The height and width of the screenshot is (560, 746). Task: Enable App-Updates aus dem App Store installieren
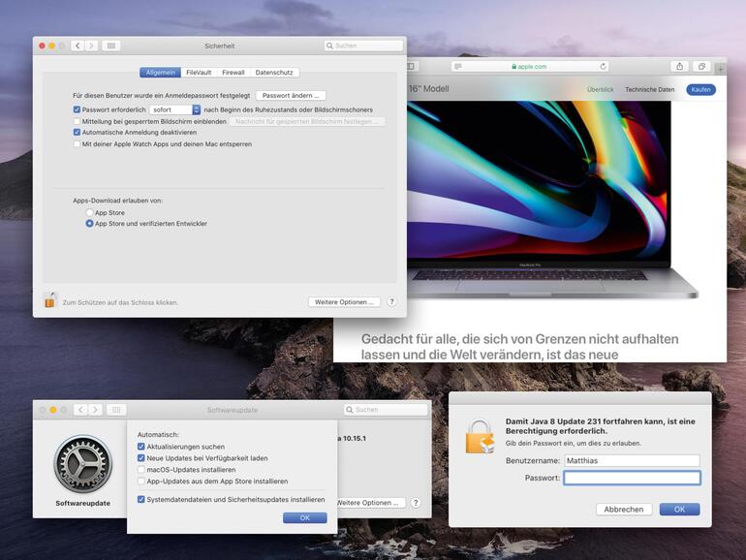[140, 481]
